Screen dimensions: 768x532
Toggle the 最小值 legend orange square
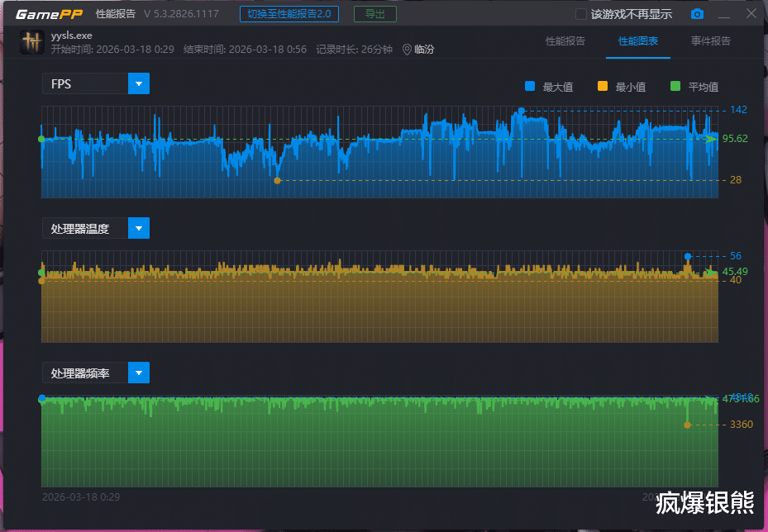click(x=602, y=86)
